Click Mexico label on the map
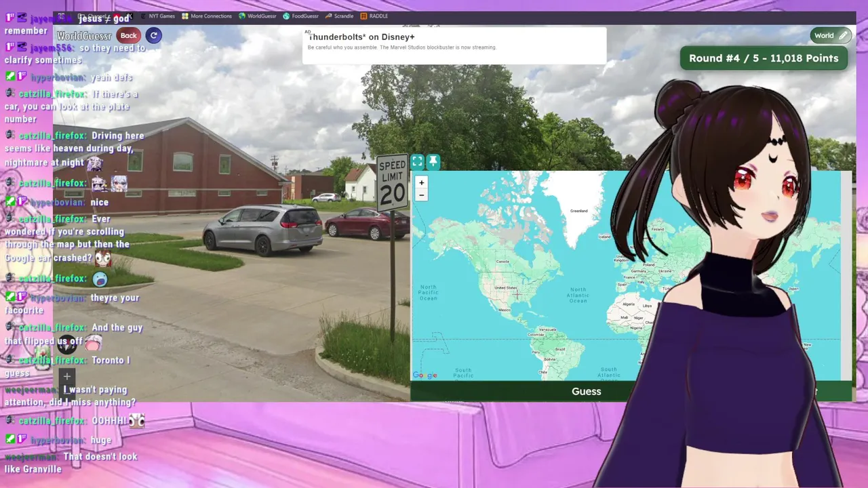This screenshot has height=488, width=868. [x=504, y=310]
